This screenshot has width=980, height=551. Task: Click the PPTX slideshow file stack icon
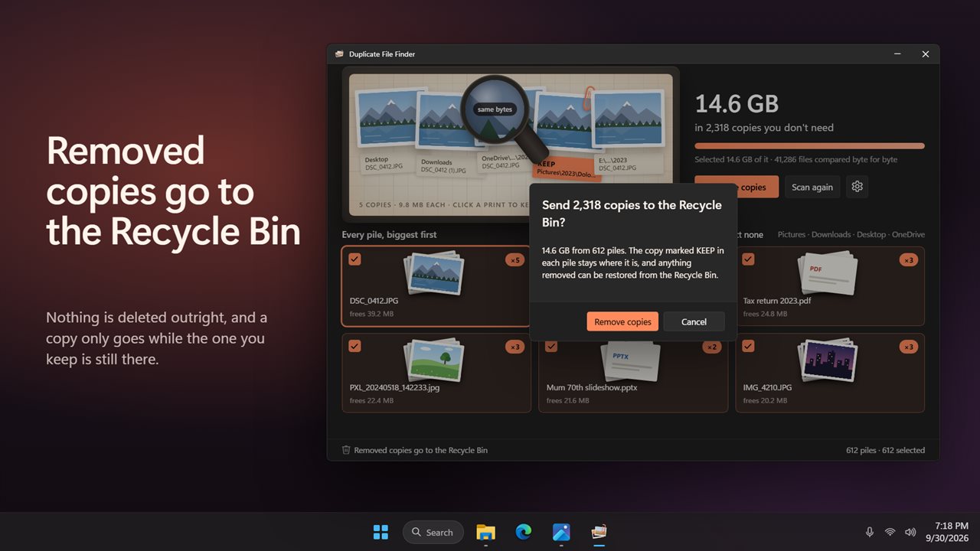[x=629, y=360]
